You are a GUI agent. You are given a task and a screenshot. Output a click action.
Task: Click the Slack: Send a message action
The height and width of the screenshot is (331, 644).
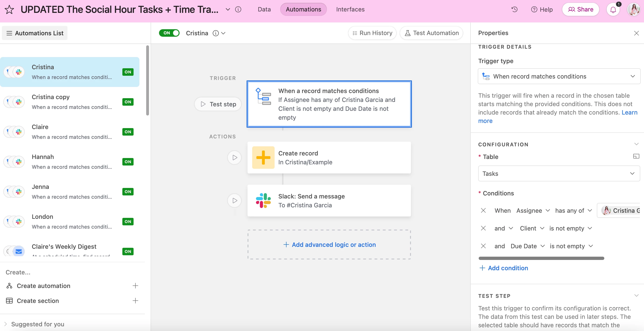click(x=329, y=201)
